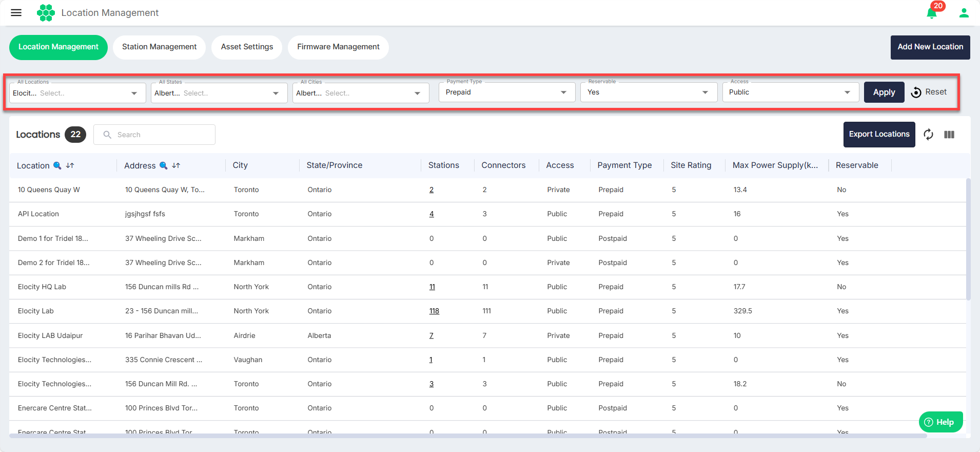Open the notifications bell icon

(932, 13)
